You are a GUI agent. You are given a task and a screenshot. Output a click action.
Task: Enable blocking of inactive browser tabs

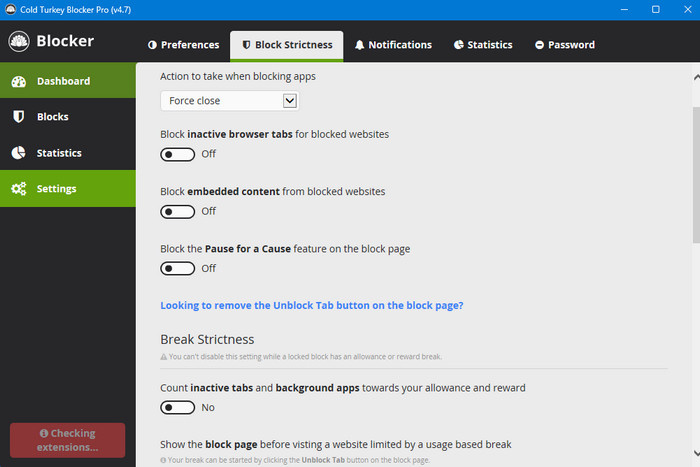(178, 154)
